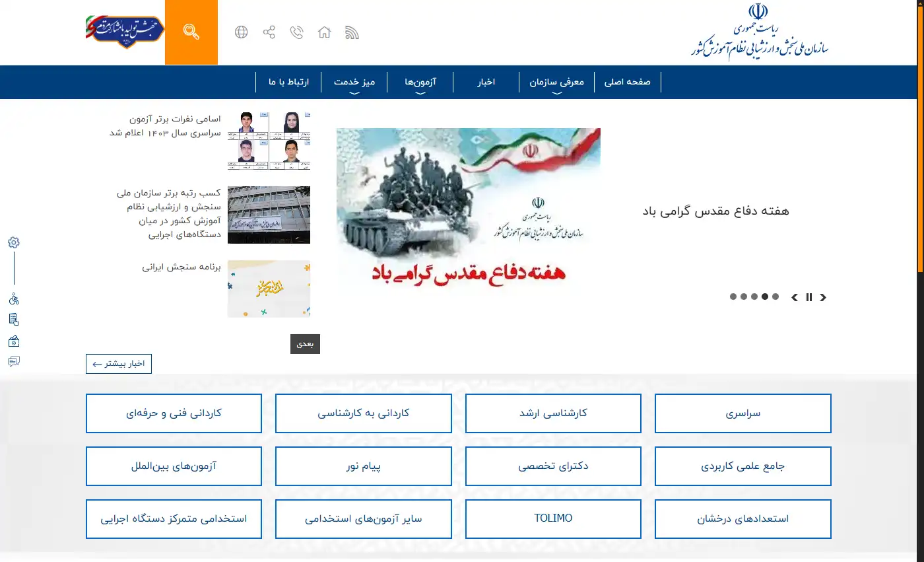This screenshot has height=562, width=924.
Task: Open headline کسب رتبه برتر سازمان
Action: pyautogui.click(x=168, y=214)
